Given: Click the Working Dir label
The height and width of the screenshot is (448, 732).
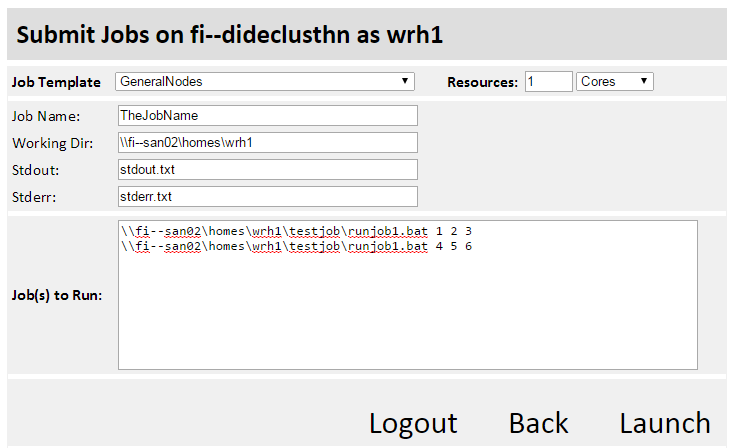Looking at the screenshot, I should coord(52,144).
